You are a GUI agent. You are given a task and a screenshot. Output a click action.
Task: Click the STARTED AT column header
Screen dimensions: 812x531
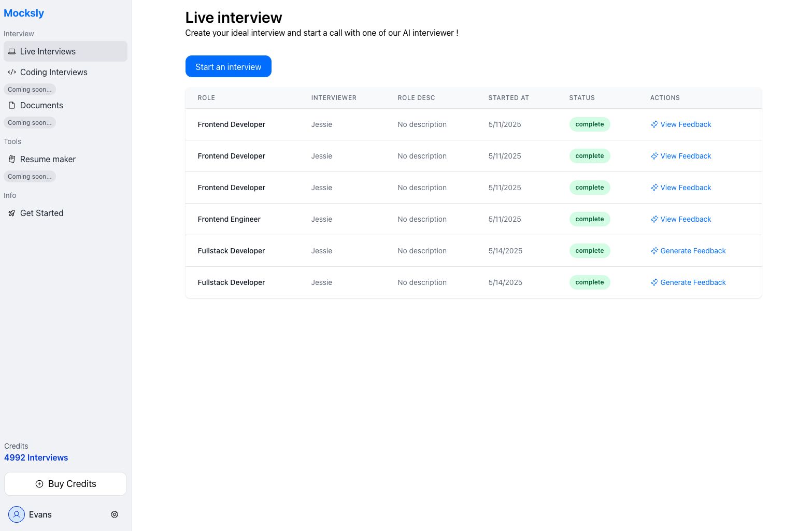point(509,98)
